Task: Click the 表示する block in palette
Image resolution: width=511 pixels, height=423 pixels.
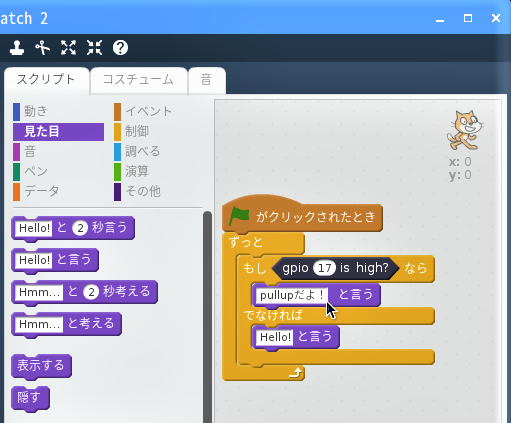Action: coord(41,366)
